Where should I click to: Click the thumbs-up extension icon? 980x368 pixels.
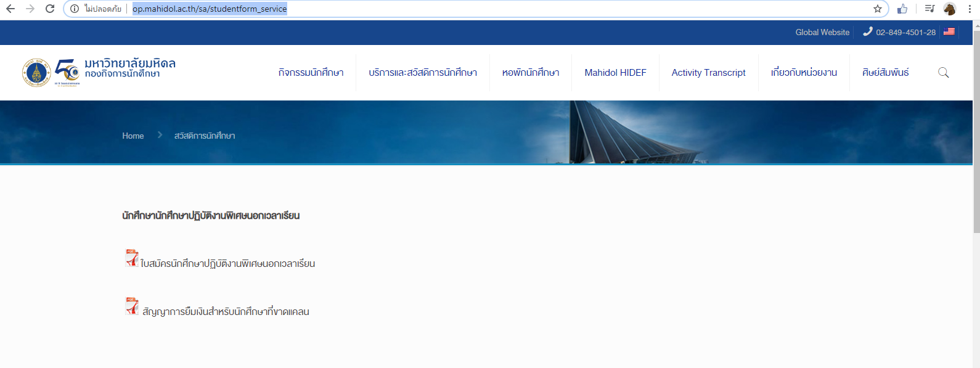[902, 9]
